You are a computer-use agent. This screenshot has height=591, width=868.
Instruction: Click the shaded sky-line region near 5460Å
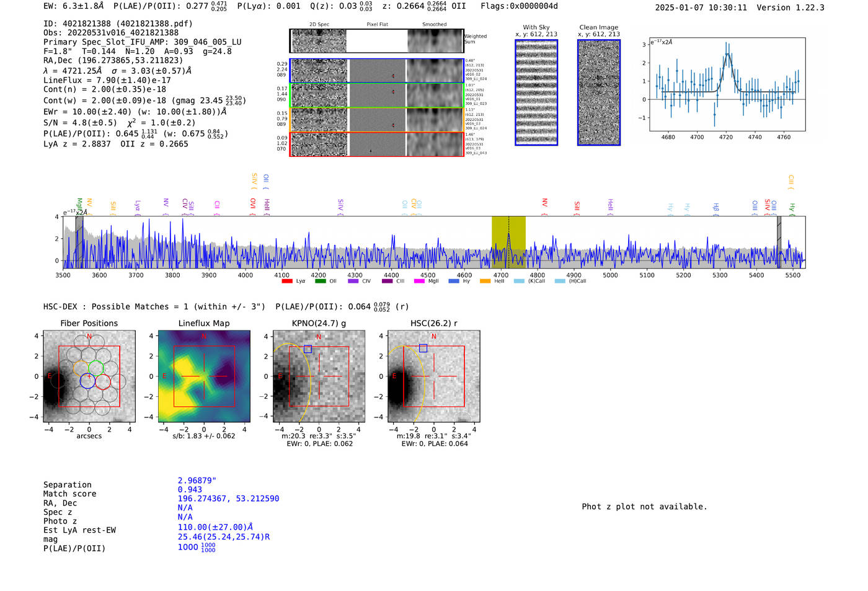[779, 242]
